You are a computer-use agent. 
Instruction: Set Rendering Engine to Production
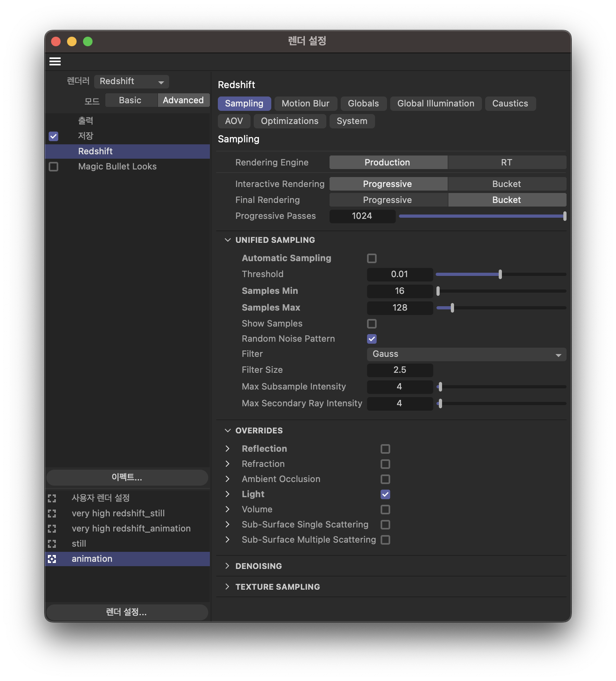[388, 162]
